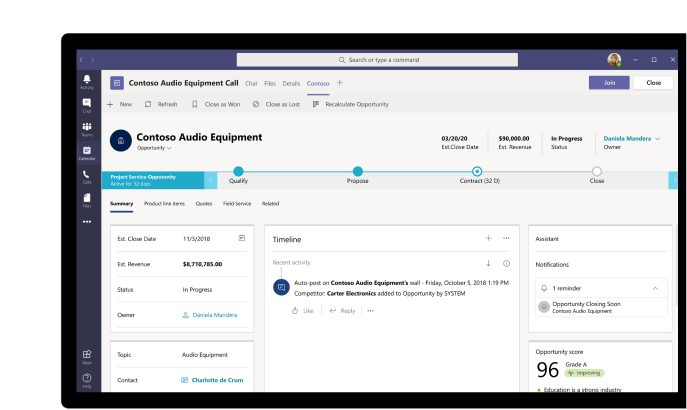Click Carter Electronics in the post
Viewport: 687px width, 410px height.
[x=351, y=293]
